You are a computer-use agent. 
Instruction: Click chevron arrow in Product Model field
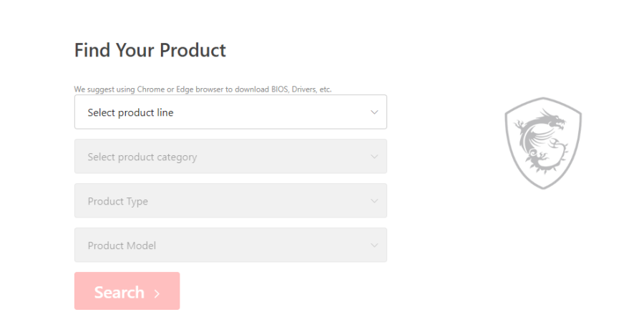pos(374,245)
